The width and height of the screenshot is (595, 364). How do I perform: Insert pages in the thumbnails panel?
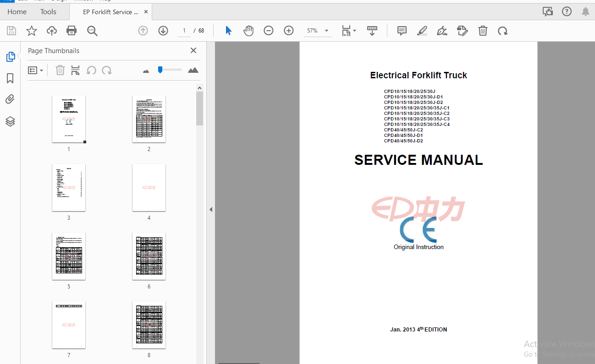pos(76,70)
